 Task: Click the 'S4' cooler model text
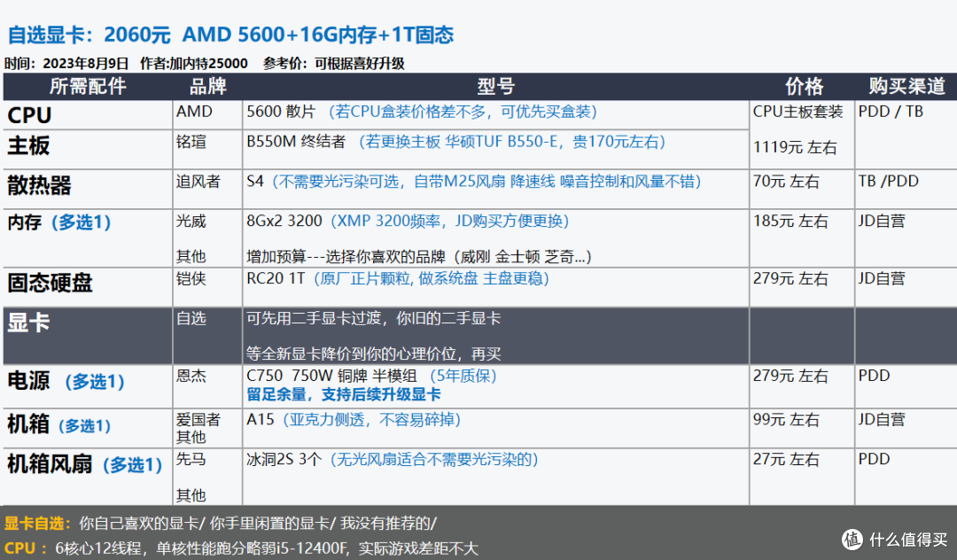(x=255, y=182)
